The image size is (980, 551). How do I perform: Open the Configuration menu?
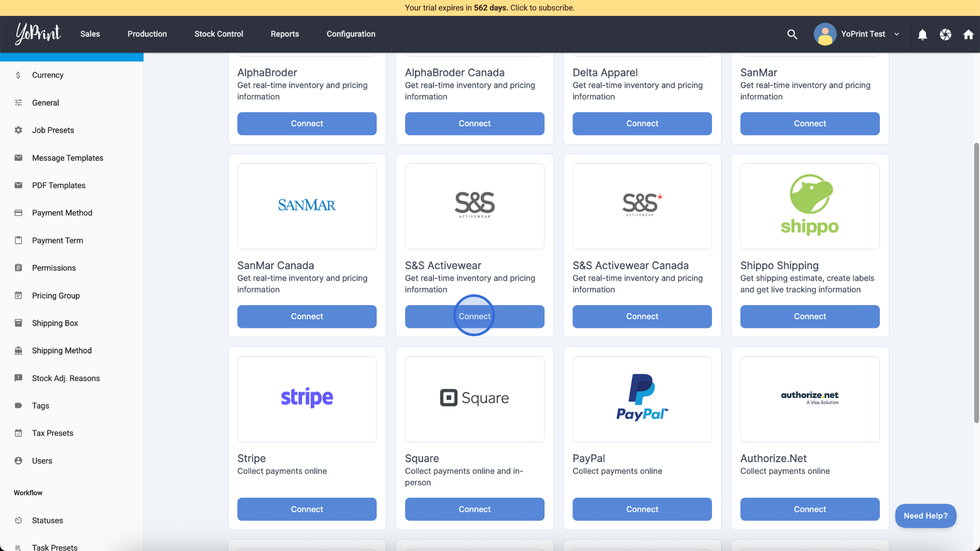tap(351, 34)
